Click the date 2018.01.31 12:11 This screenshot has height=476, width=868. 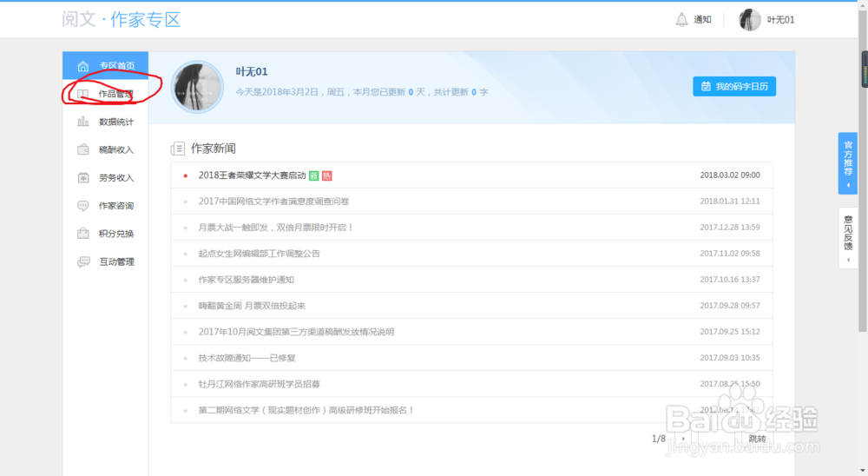pyautogui.click(x=730, y=202)
